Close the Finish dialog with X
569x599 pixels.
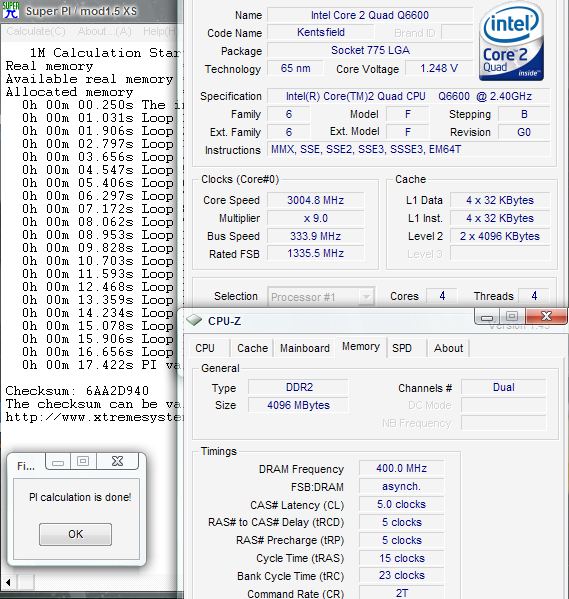point(117,461)
